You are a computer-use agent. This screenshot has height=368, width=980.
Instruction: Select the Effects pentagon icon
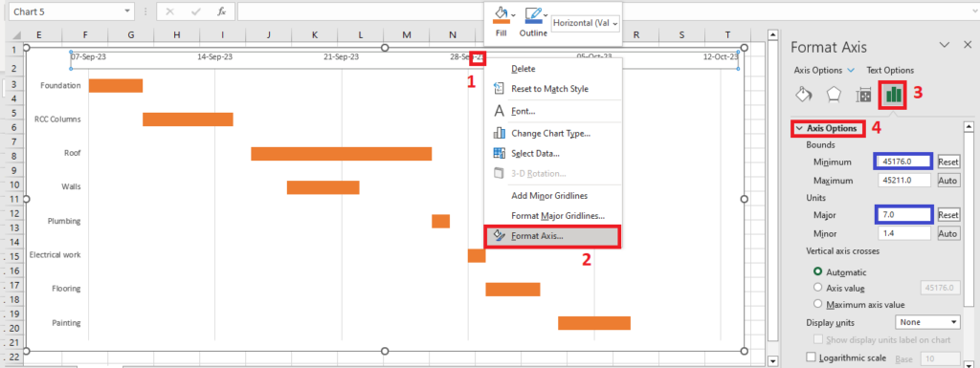click(834, 95)
